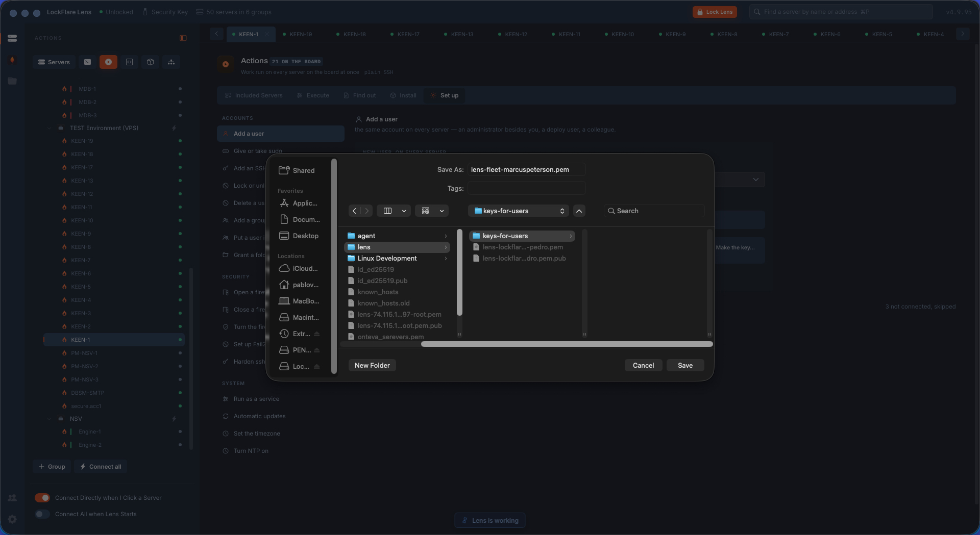Switch to the Find out tab
This screenshot has height=535, width=980.
pos(359,95)
